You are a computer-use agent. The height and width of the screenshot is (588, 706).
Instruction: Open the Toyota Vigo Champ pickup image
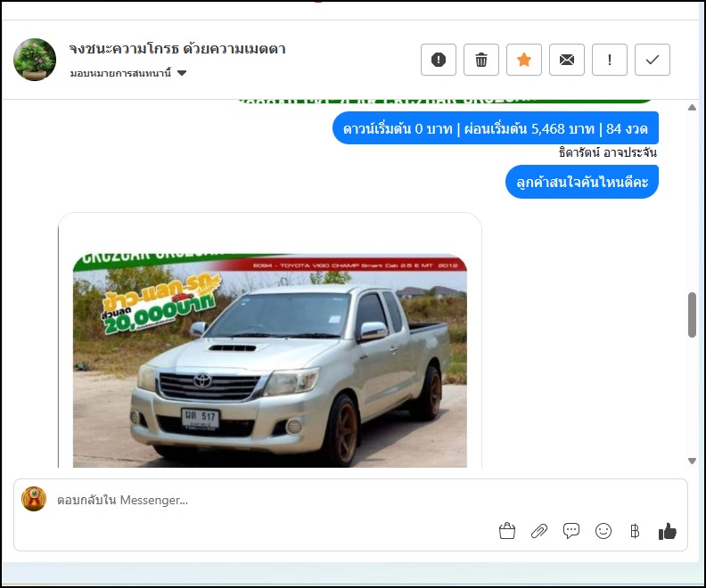coord(270,360)
